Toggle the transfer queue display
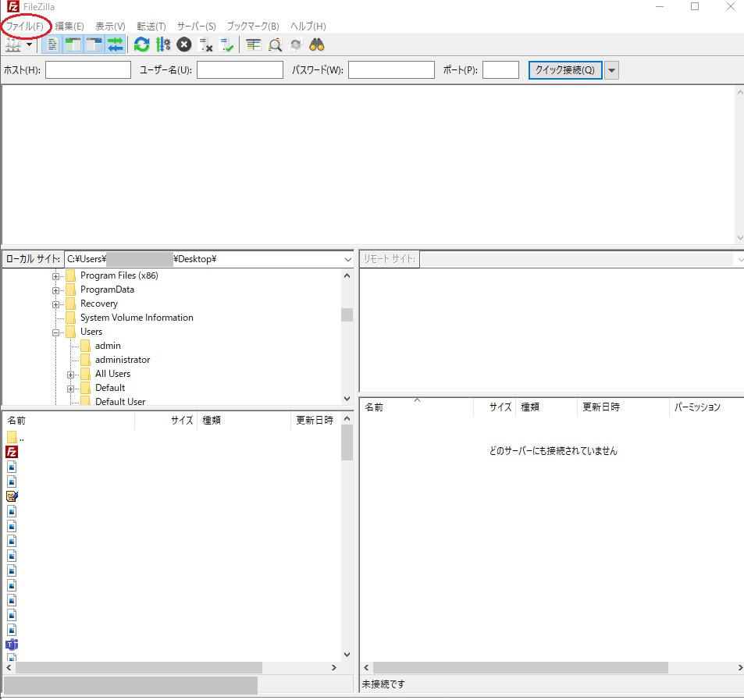 pos(116,45)
